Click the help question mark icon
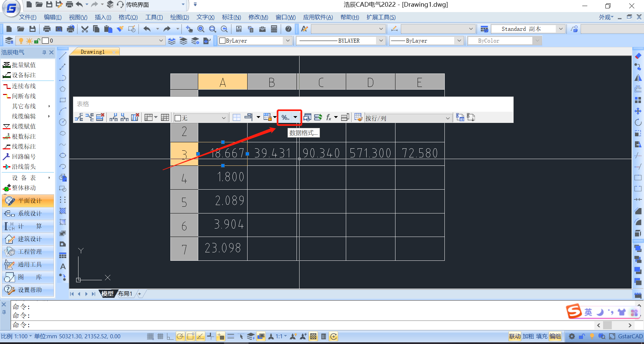644x344 pixels. point(288,29)
